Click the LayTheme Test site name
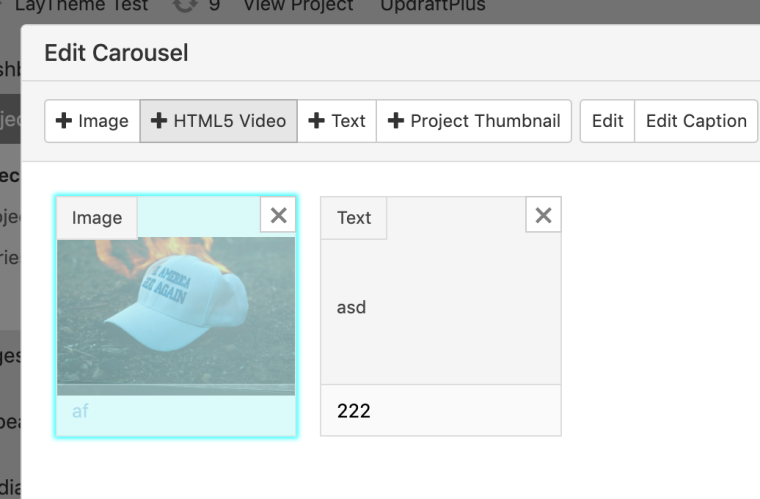The image size is (760, 499). pyautogui.click(x=82, y=6)
